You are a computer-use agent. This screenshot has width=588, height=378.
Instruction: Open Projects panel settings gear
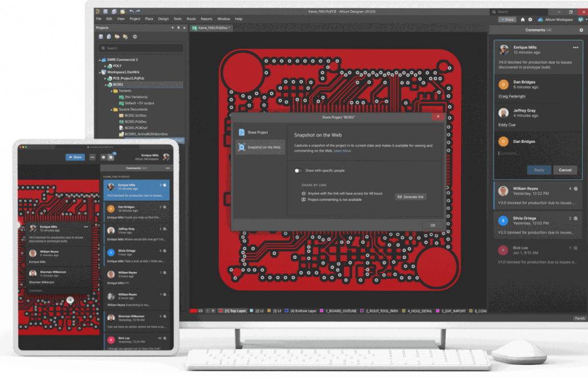[135, 37]
